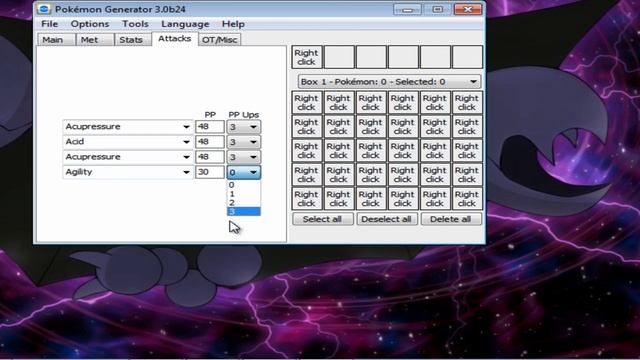Open the Language menu
Screen dimensions: 640x360
pos(185,24)
